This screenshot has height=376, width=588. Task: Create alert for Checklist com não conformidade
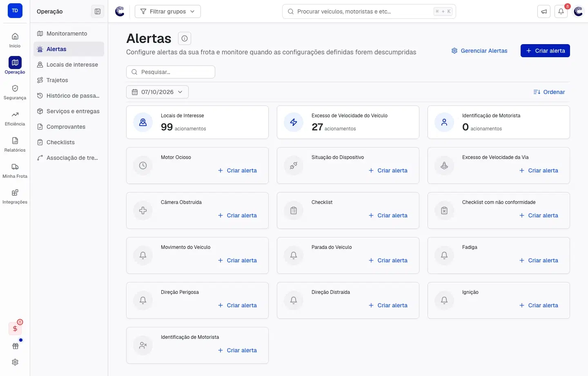[539, 215]
